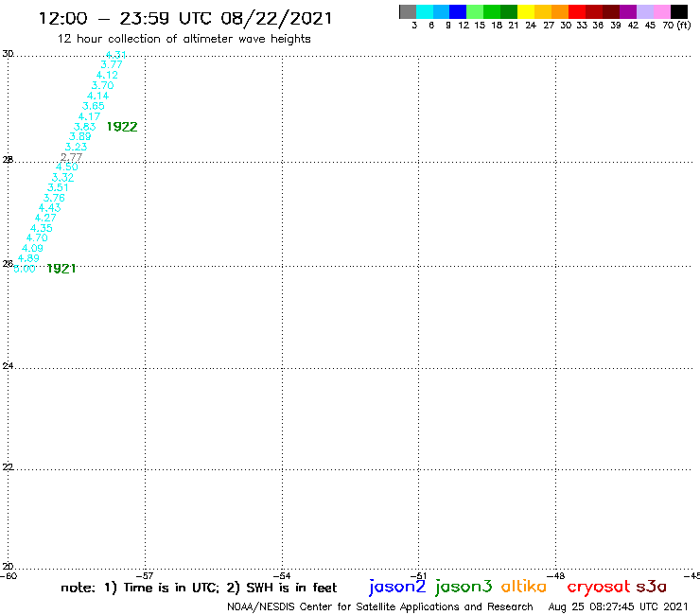Click the longitude -57 axis label
700x615 pixels.
[x=145, y=576]
